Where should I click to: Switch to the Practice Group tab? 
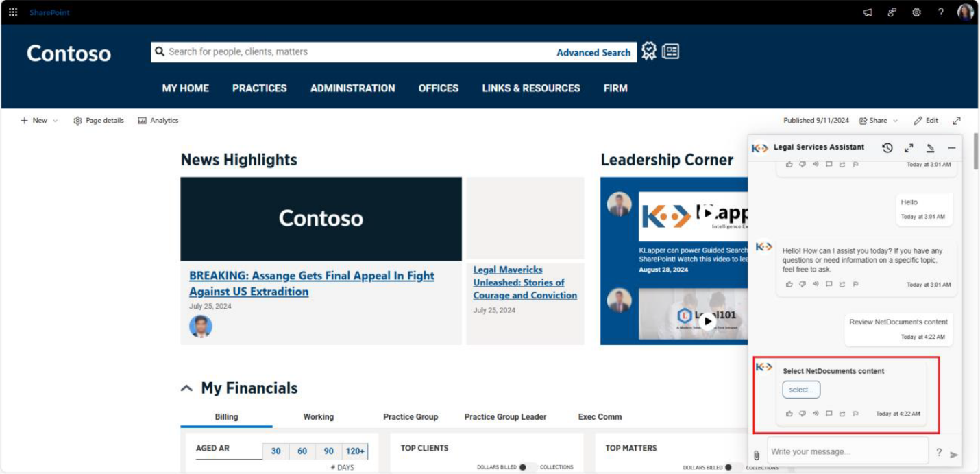click(411, 416)
